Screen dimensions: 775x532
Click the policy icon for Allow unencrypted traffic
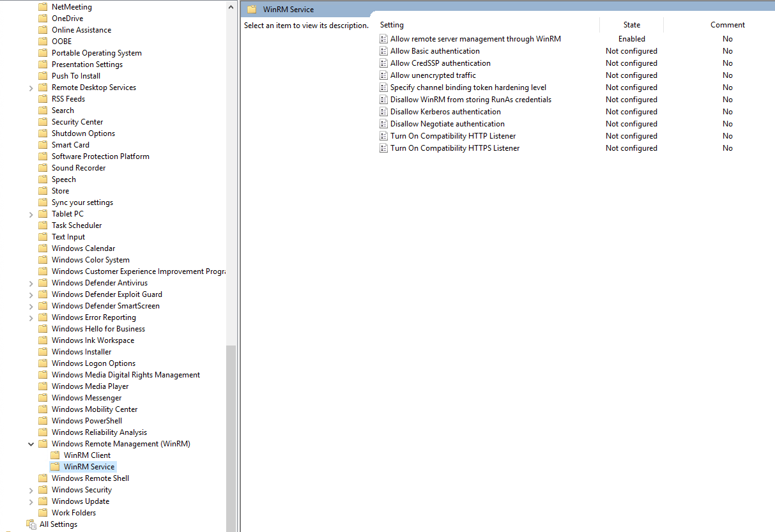tap(383, 75)
